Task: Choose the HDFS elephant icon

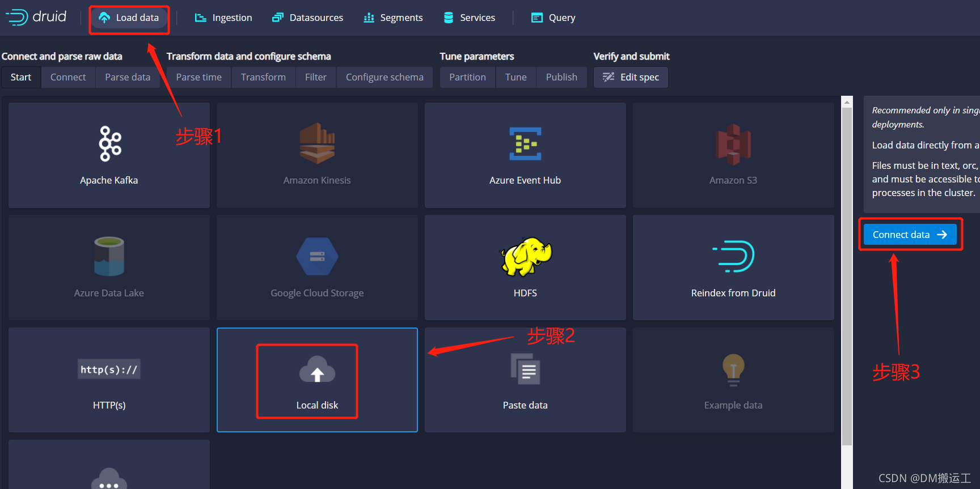Action: coord(525,257)
